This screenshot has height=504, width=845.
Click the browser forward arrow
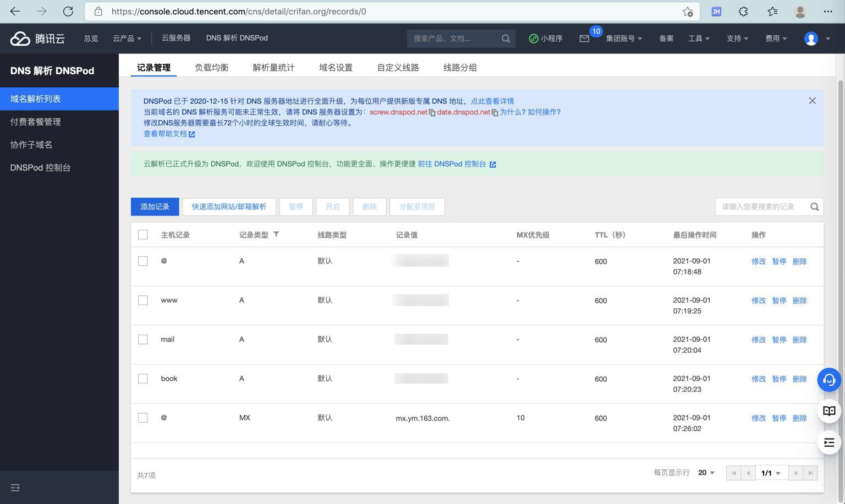[42, 11]
